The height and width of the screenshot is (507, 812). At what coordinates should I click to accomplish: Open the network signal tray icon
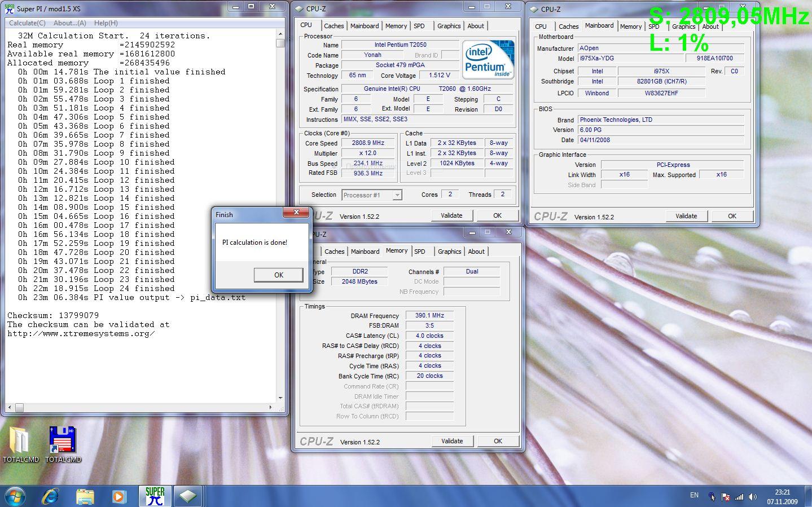pos(739,497)
